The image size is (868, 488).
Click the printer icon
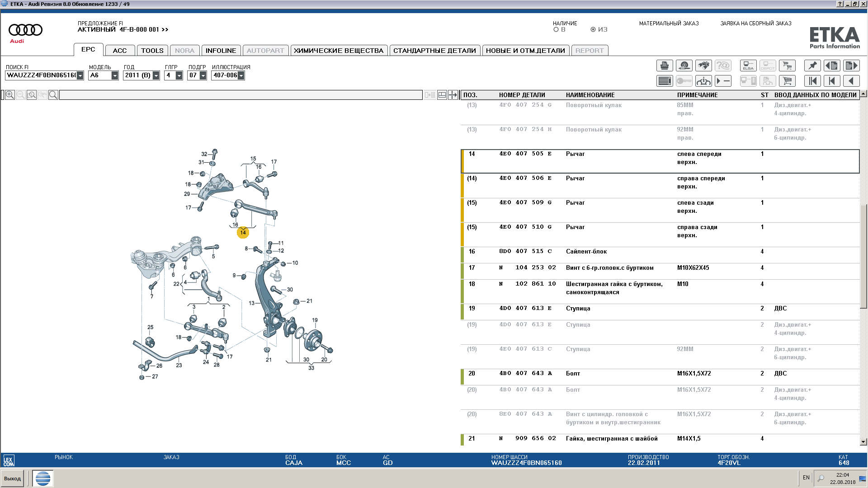pyautogui.click(x=665, y=66)
